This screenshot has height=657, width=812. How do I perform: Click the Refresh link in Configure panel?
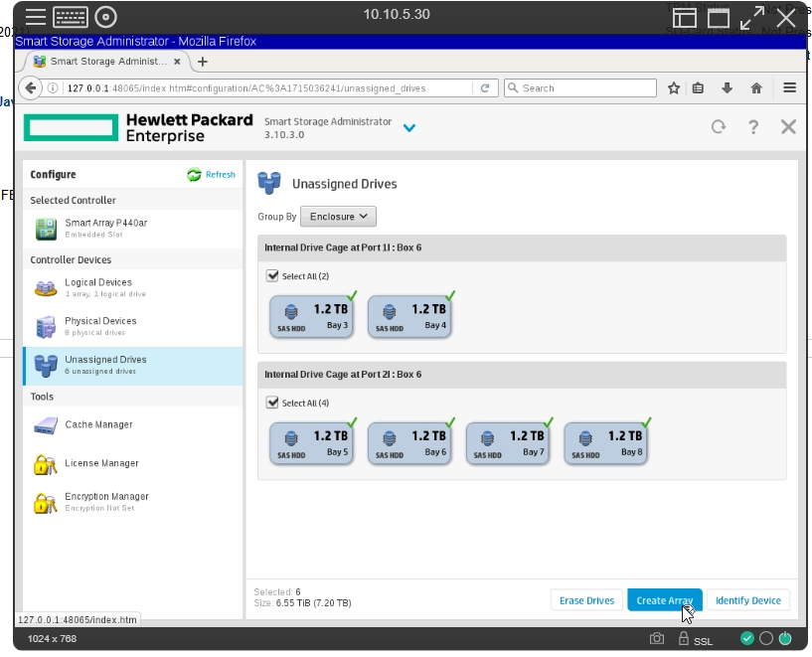click(x=212, y=175)
